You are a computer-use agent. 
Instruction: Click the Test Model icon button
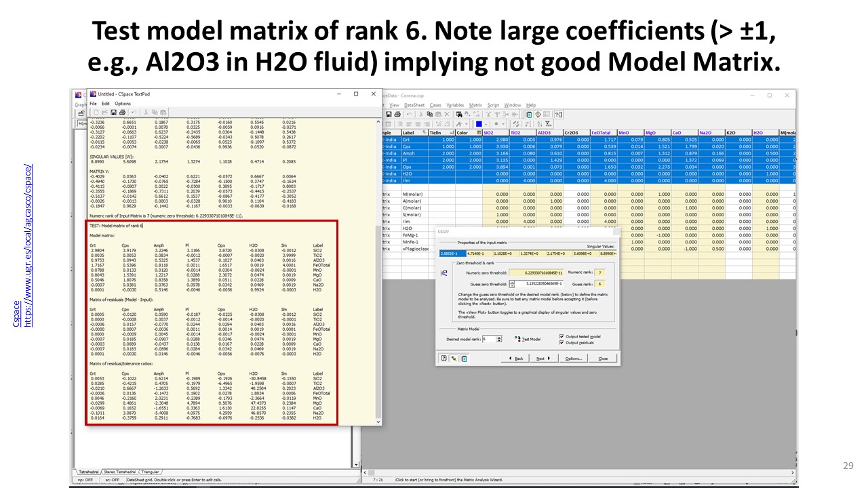pyautogui.click(x=517, y=338)
